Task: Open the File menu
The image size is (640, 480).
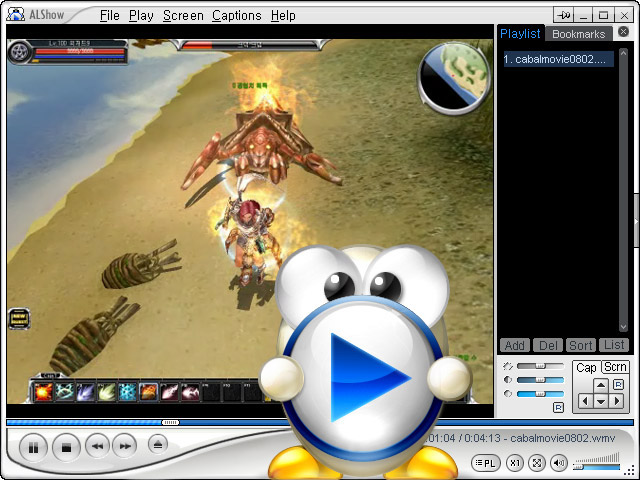Action: (110, 16)
